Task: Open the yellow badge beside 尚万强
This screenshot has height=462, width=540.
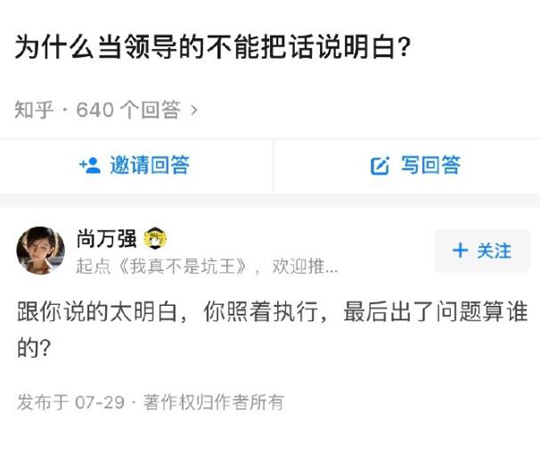Action: 155,239
